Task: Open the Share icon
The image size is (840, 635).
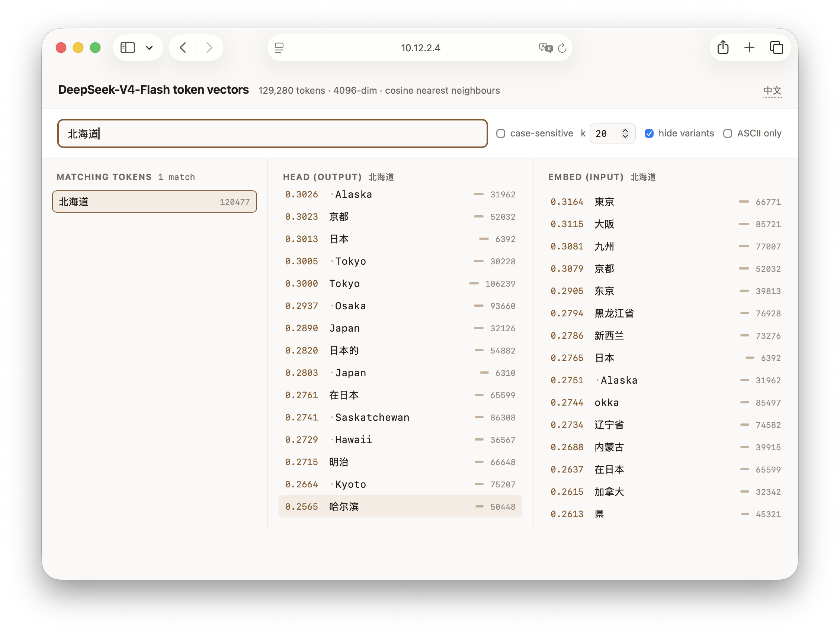Action: pyautogui.click(x=723, y=48)
